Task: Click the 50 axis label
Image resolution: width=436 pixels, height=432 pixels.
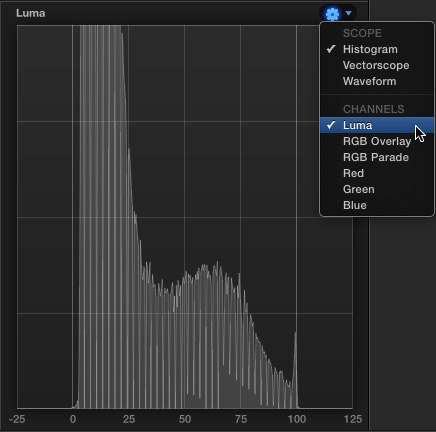Action: tap(185, 419)
